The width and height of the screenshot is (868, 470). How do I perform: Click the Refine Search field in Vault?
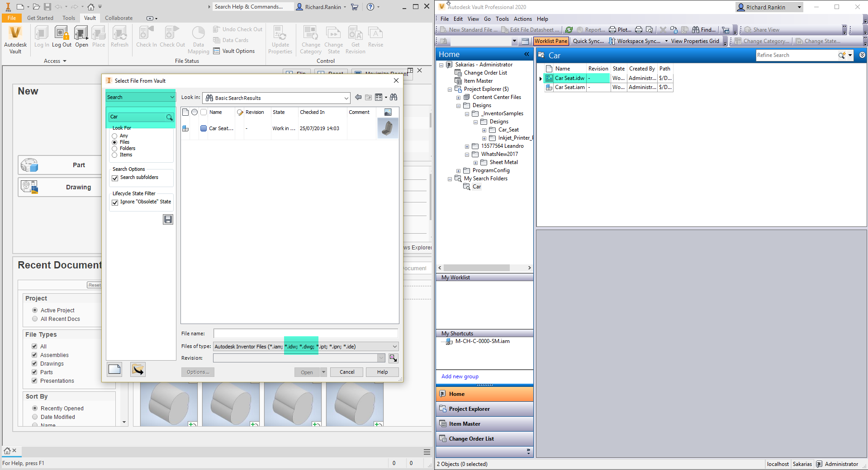click(x=796, y=55)
